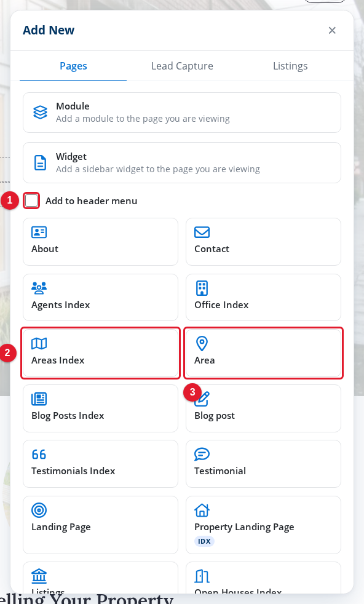Click the Contact envelope icon
Screen dimensions: 364x604
202,232
